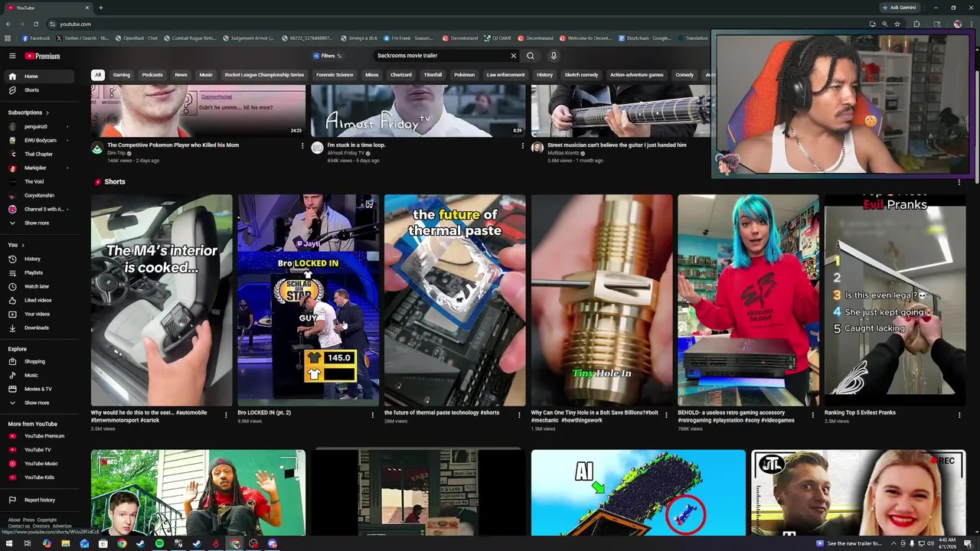
Task: Bookmark this page with the star
Action: (897, 24)
